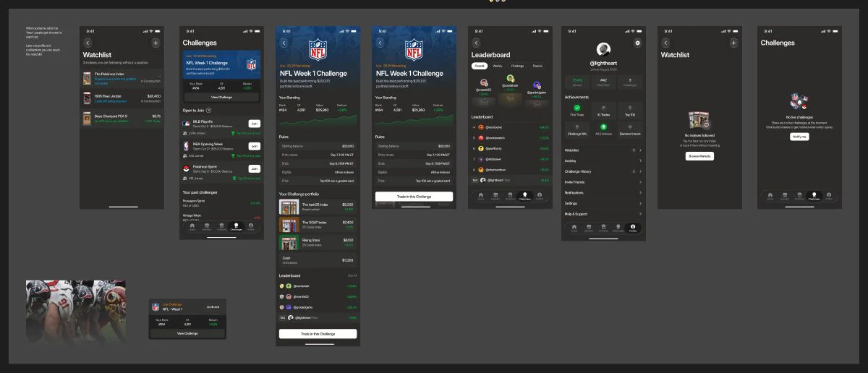Image resolution: width=868 pixels, height=373 pixels.
Task: Tap back arrow on long NFL Challenge screen
Action: (284, 43)
